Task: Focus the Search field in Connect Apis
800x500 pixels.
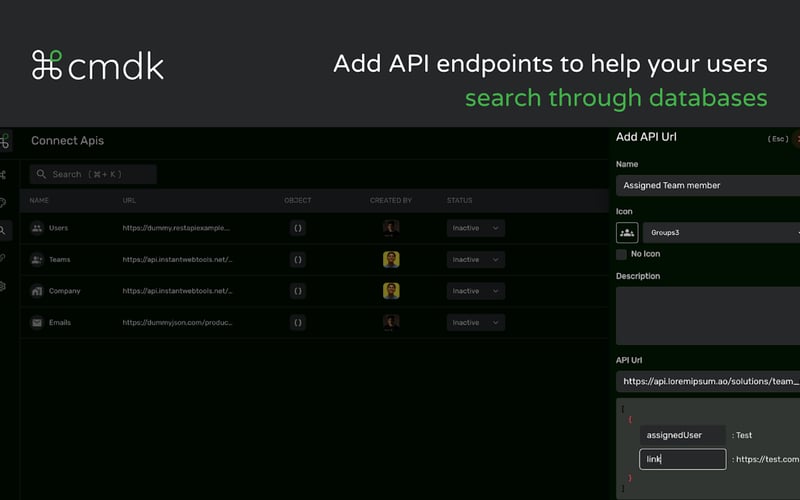Action: pos(93,174)
